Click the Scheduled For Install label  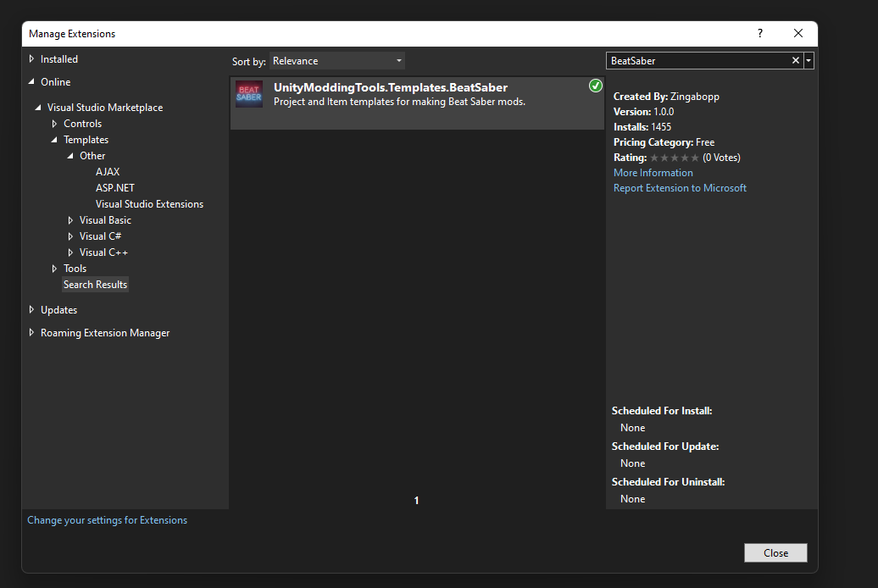pyautogui.click(x=662, y=411)
